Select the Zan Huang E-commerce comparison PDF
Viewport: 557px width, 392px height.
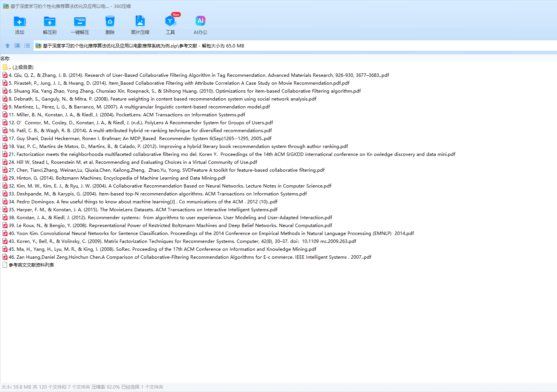(190, 257)
